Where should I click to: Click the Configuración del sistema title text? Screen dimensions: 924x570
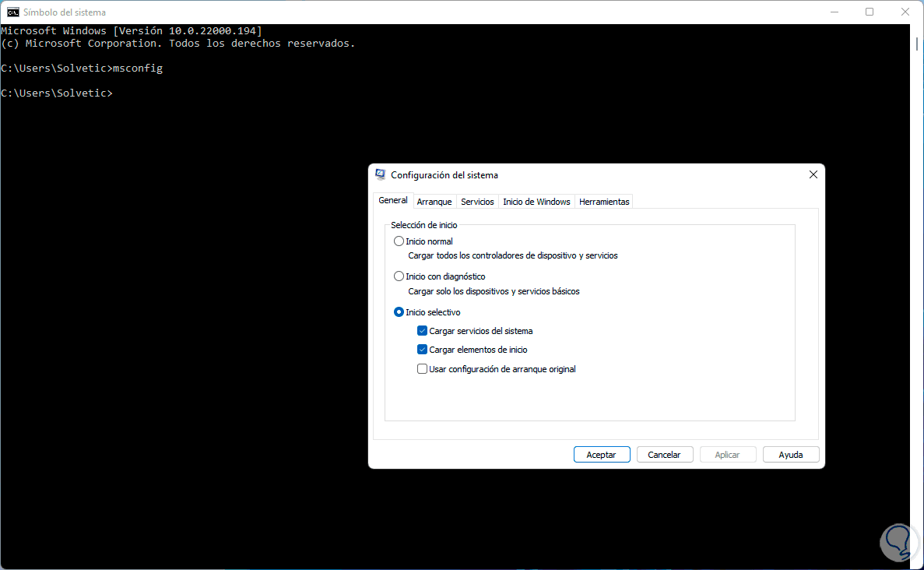pos(444,175)
